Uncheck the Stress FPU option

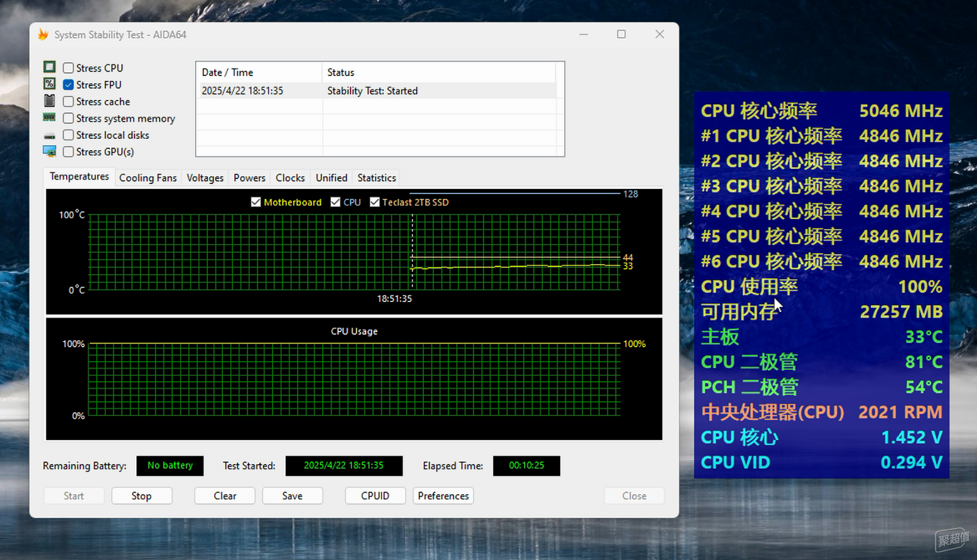pos(68,85)
